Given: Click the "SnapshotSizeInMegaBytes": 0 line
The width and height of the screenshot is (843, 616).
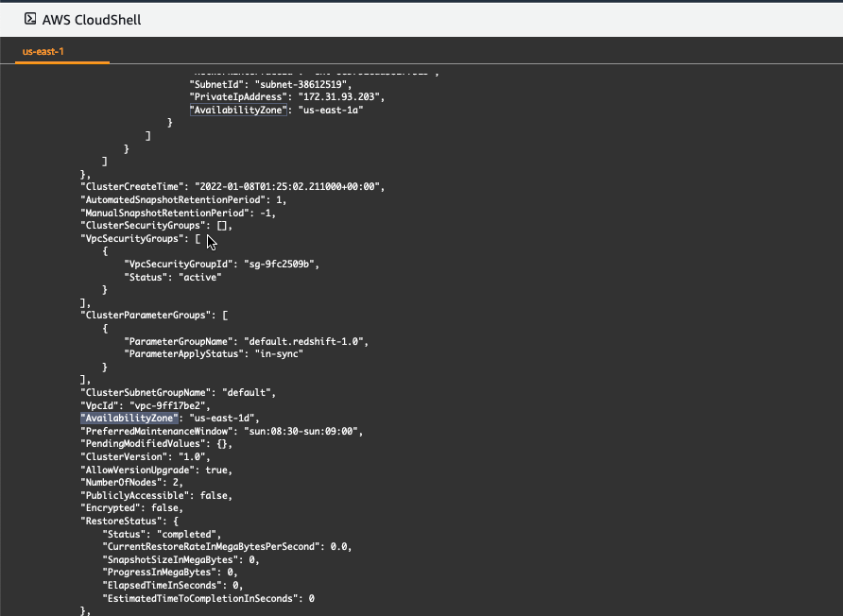Looking at the screenshot, I should click(181, 560).
